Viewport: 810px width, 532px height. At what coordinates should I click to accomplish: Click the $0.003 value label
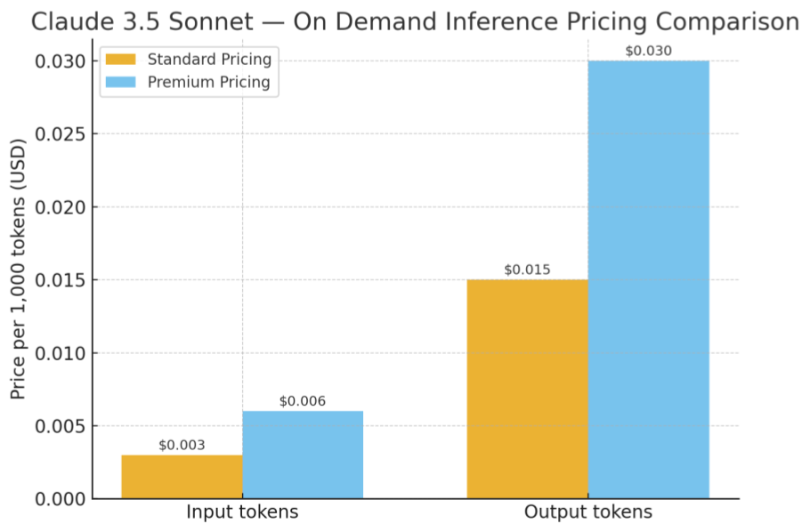coord(182,445)
